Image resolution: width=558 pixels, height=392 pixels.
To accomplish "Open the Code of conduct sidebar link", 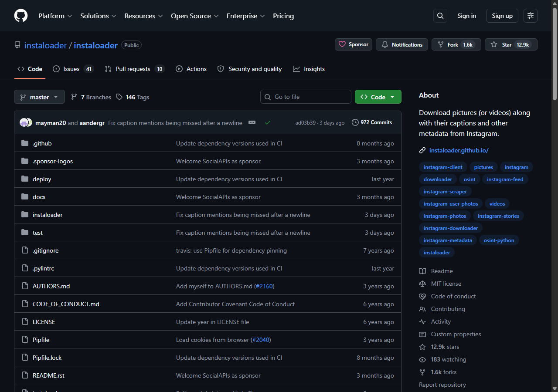I will (x=448, y=296).
